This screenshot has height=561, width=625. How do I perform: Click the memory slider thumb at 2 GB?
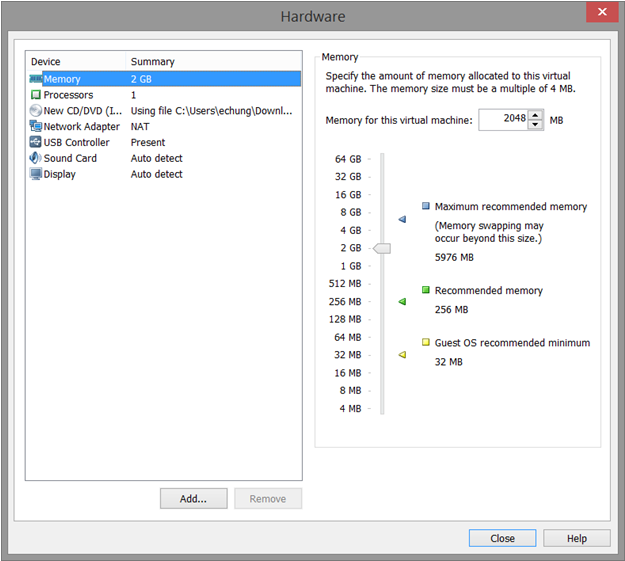click(x=382, y=248)
